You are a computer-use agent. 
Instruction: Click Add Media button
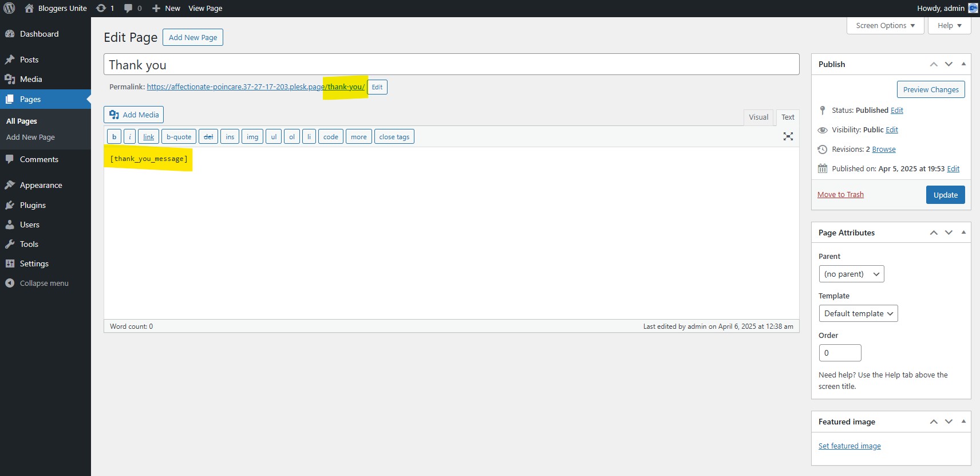point(134,115)
